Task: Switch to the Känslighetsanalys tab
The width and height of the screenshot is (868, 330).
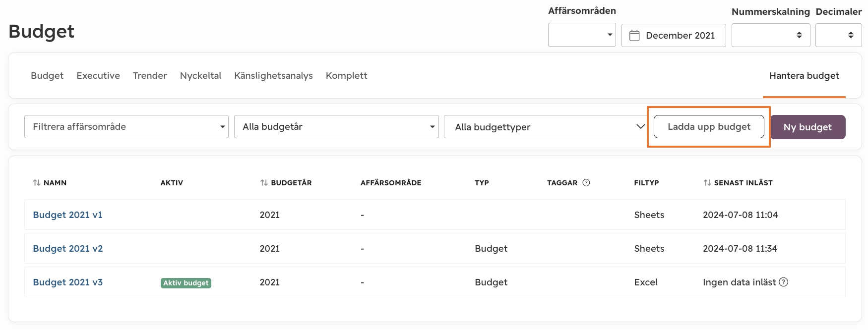Action: click(273, 76)
